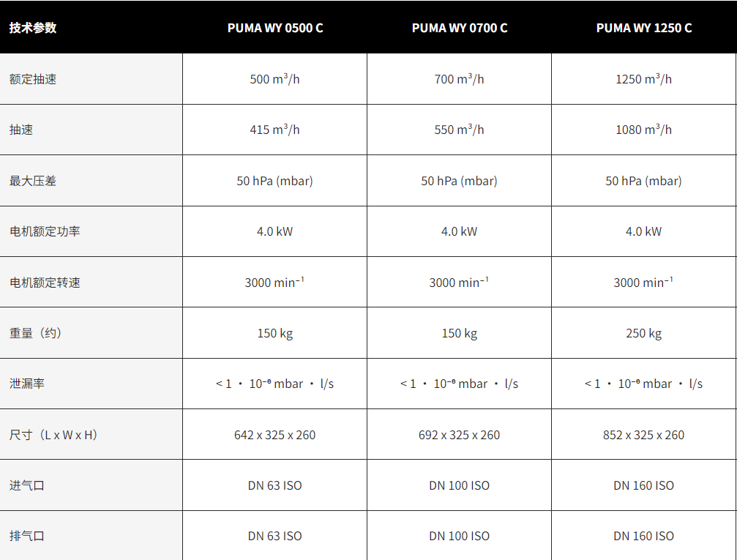Click the 电机额定功率 row label
Image resolution: width=737 pixels, height=560 pixels.
pos(45,231)
